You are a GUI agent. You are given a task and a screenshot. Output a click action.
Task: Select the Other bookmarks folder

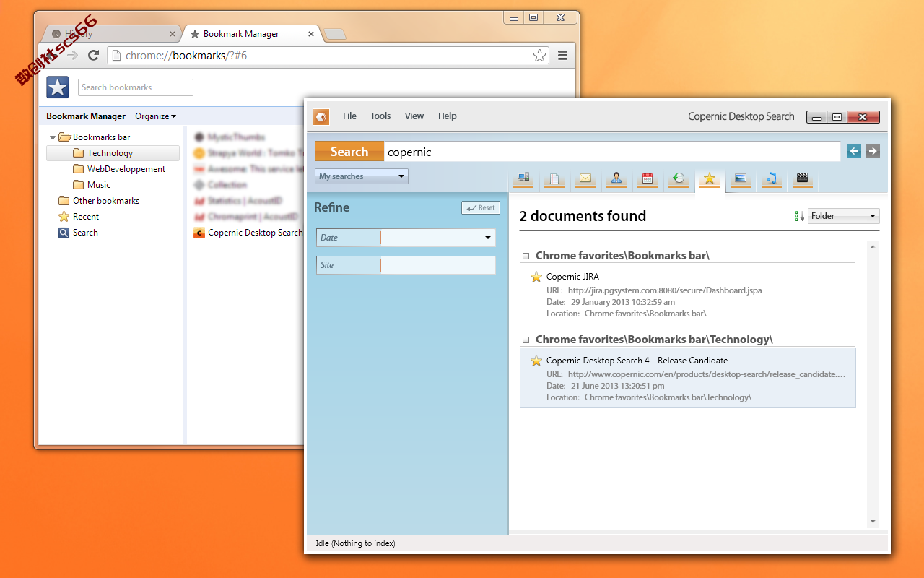pos(99,201)
